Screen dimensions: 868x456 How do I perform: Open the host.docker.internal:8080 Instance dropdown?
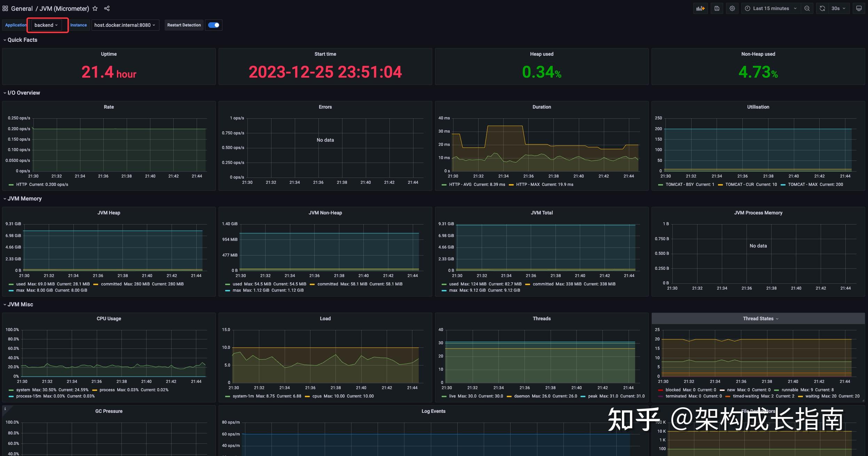pyautogui.click(x=125, y=25)
